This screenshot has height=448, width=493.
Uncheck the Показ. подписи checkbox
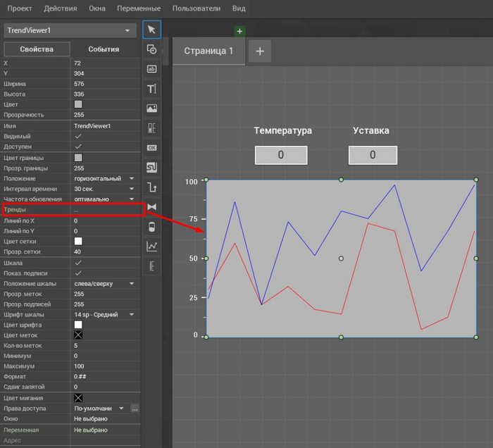pos(78,273)
